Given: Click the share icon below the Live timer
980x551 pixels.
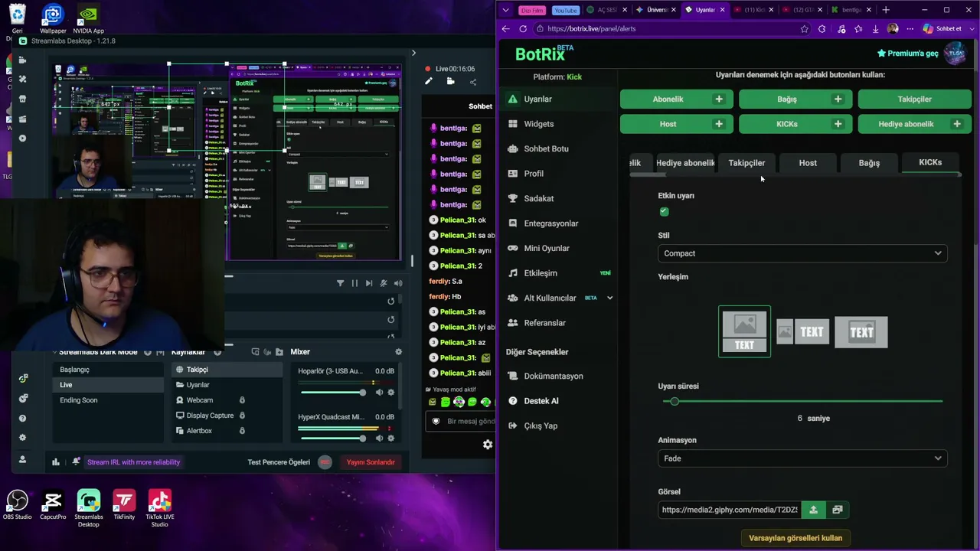Looking at the screenshot, I should [x=472, y=82].
